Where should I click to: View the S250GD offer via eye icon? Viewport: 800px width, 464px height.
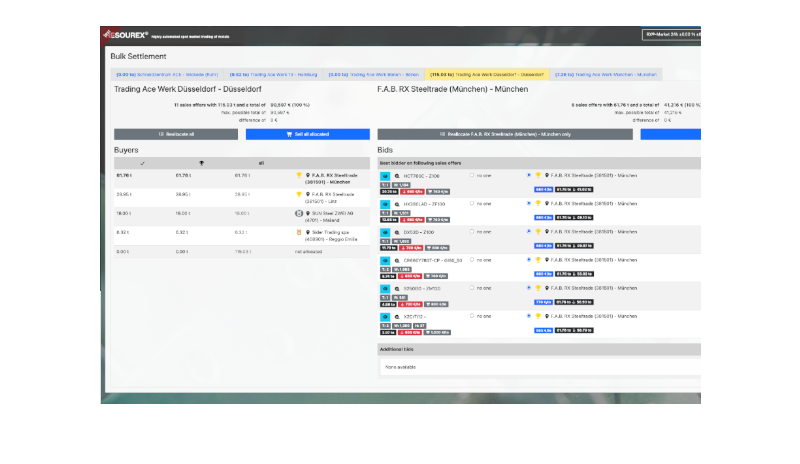[385, 288]
